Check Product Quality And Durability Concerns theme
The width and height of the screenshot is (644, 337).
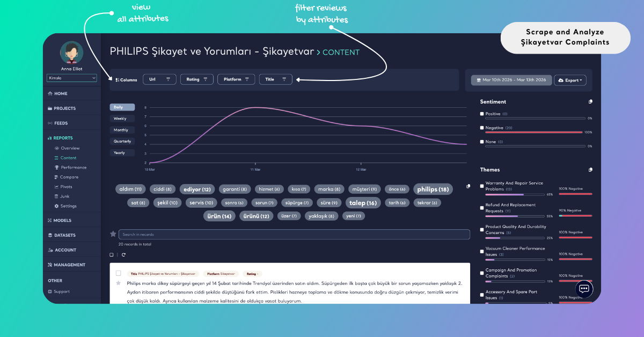tap(482, 229)
